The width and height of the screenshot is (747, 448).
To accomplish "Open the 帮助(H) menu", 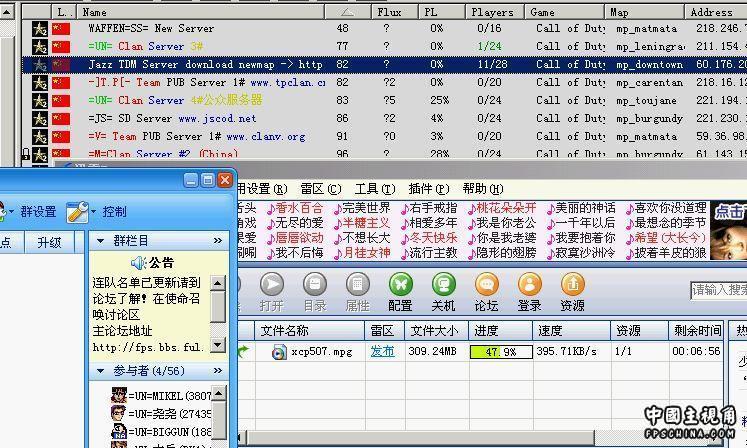I will pyautogui.click(x=483, y=189).
